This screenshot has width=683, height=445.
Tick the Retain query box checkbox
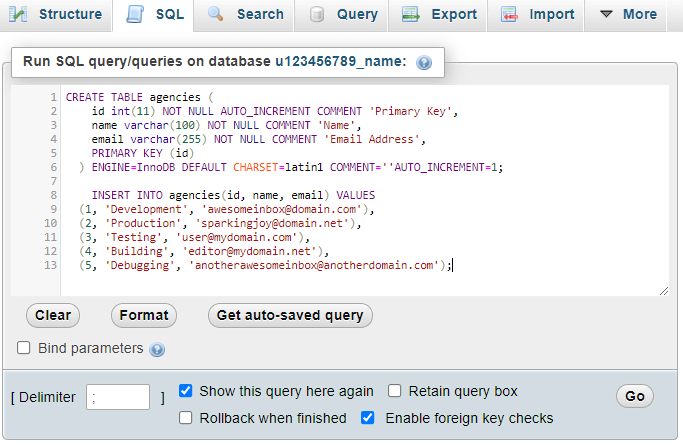tap(394, 391)
